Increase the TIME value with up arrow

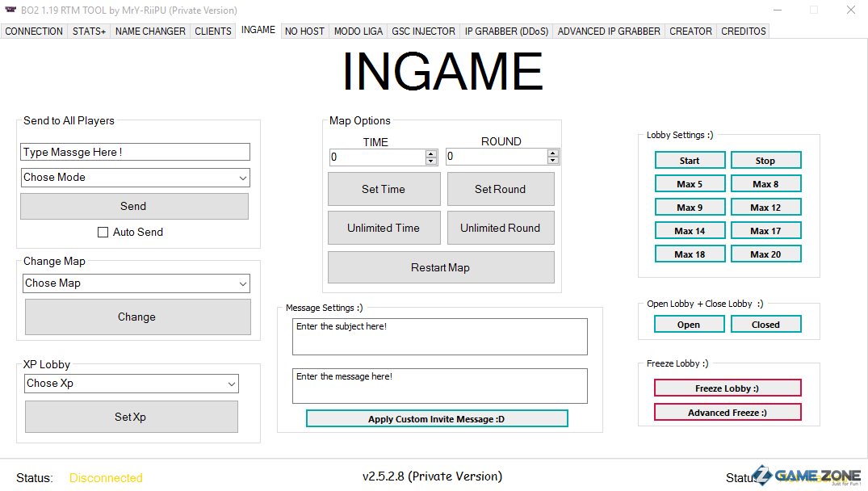pos(431,153)
